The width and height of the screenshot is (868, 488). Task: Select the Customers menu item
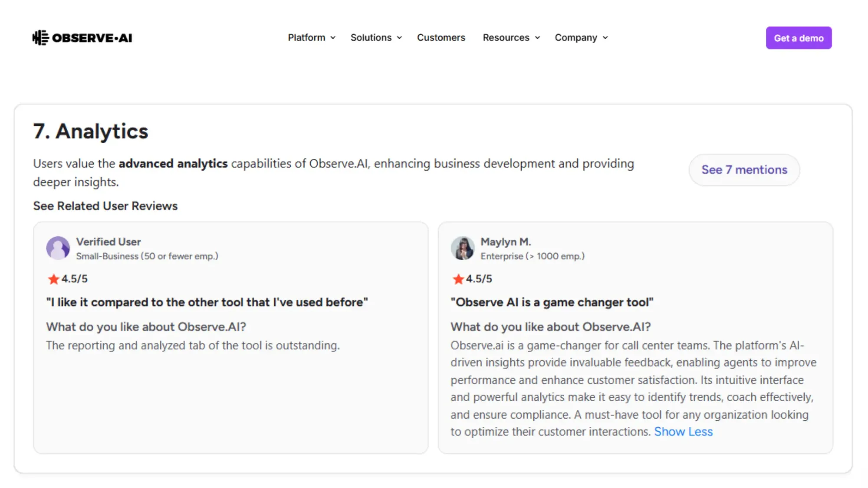pyautogui.click(x=441, y=38)
